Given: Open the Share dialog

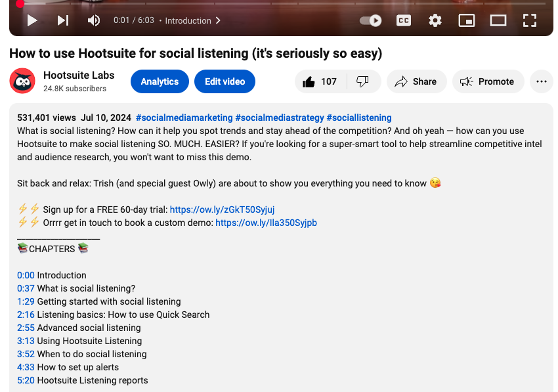Looking at the screenshot, I should [x=416, y=81].
